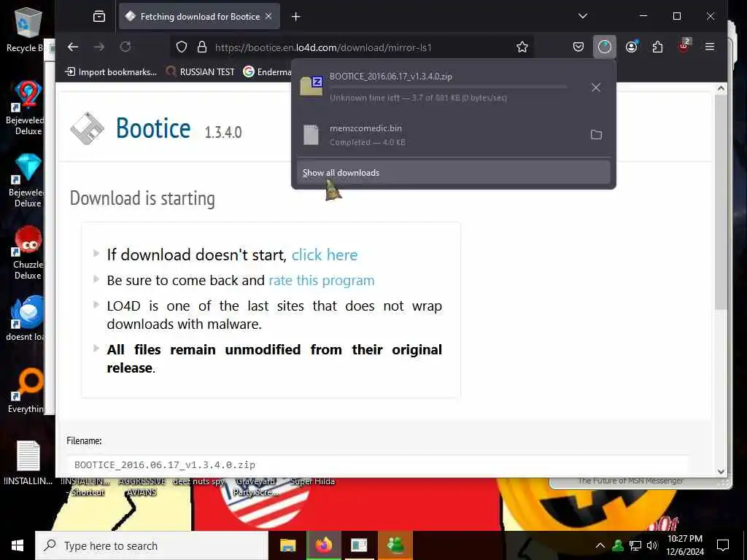Image resolution: width=747 pixels, height=560 pixels.
Task: Open the Windows Start menu
Action: coord(18,545)
